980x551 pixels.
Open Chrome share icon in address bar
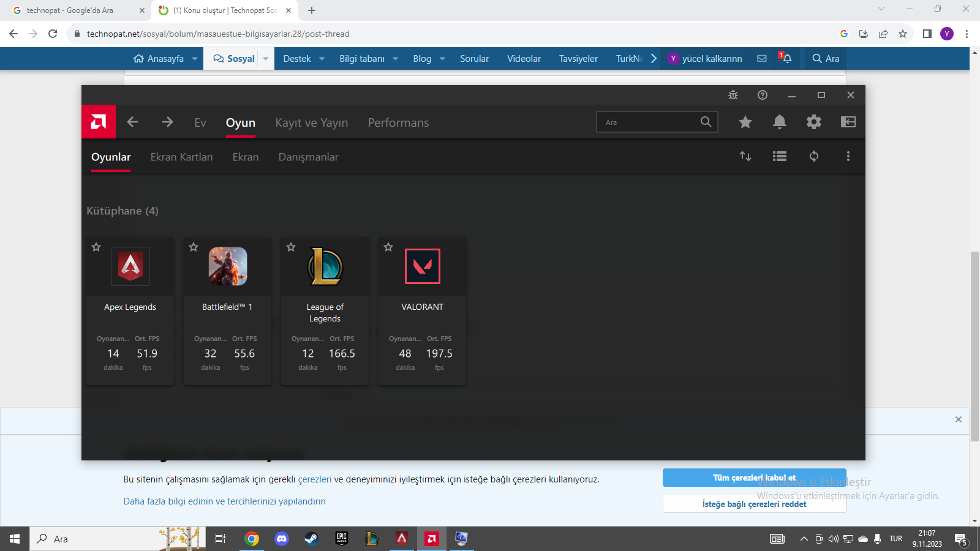pos(883,34)
